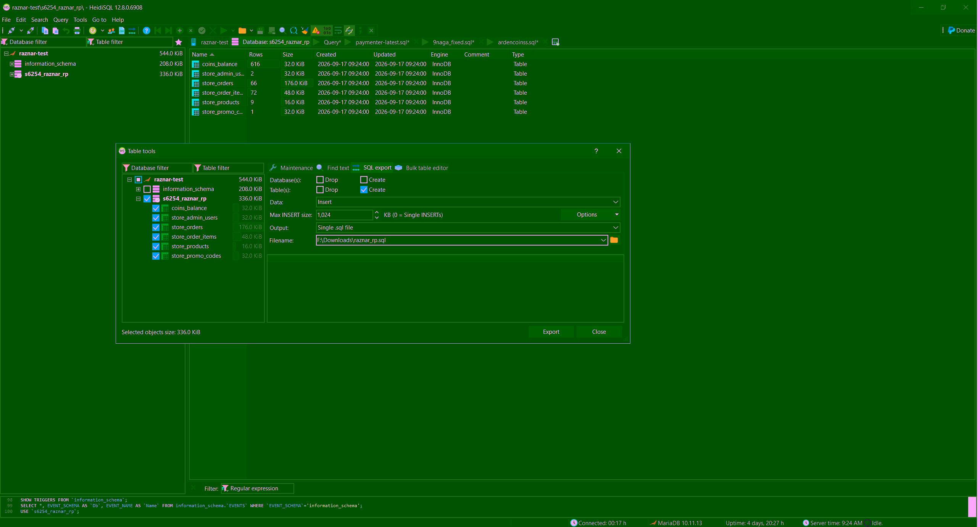Expand information_schema in main database tree
Screen dimensions: 980x527
pyautogui.click(x=12, y=64)
